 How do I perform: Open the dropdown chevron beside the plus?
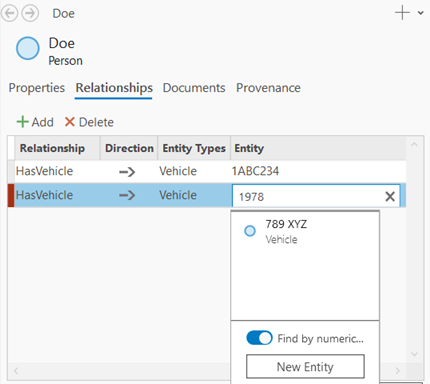click(421, 13)
